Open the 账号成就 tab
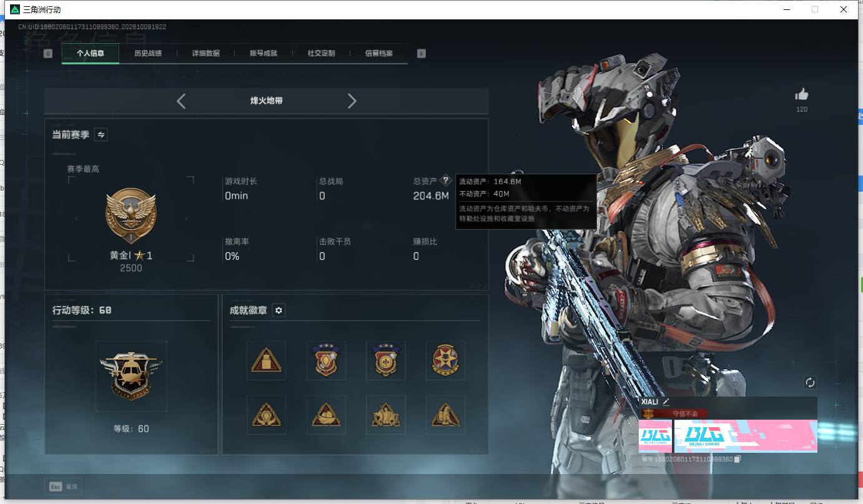Image resolution: width=863 pixels, height=504 pixels. coord(264,54)
